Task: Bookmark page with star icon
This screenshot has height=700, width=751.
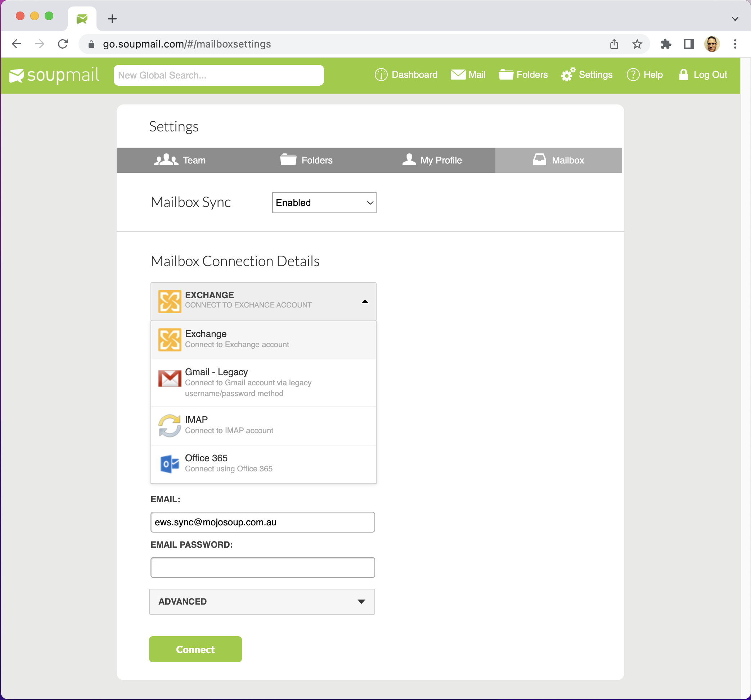Action: [637, 44]
